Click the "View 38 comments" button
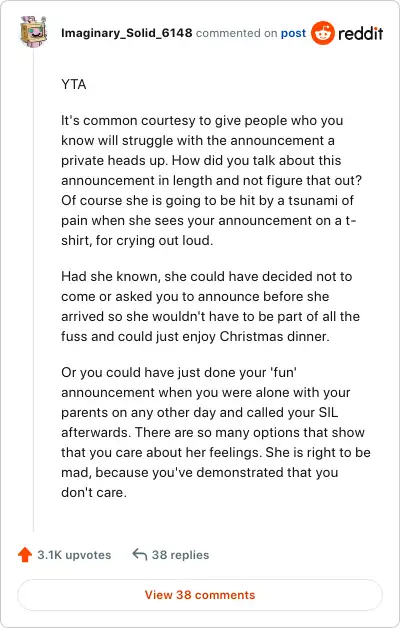400x628 pixels. point(200,595)
